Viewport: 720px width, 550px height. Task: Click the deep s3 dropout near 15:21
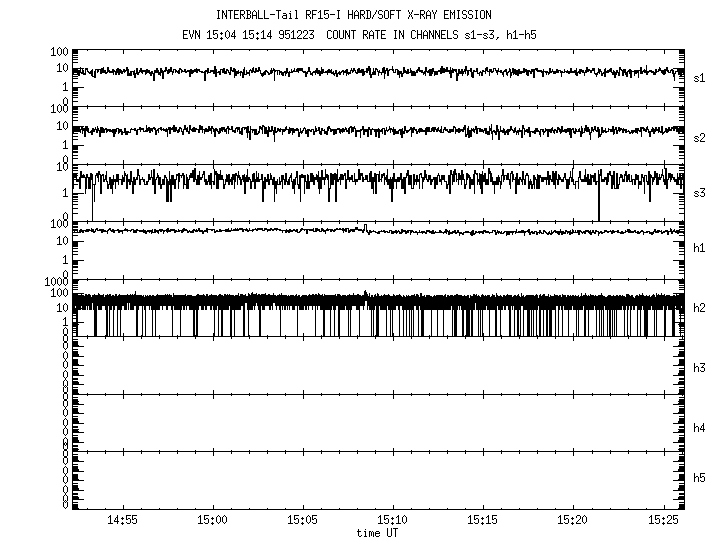[x=598, y=205]
